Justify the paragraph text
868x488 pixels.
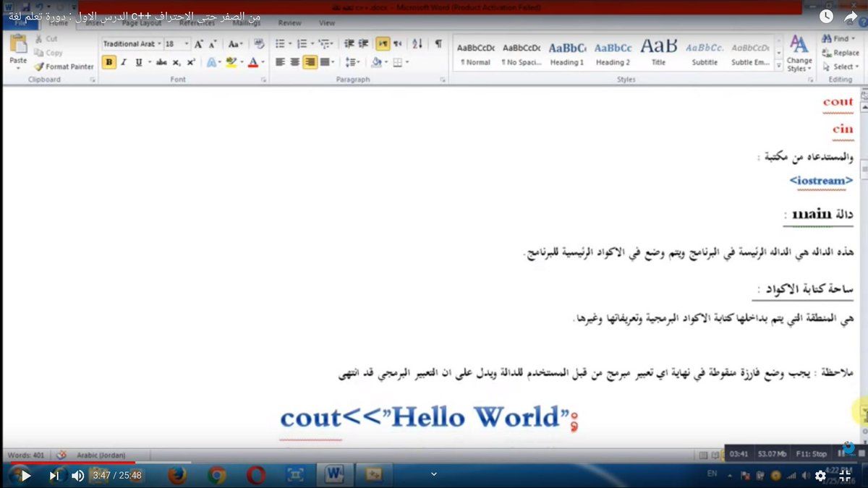point(325,62)
